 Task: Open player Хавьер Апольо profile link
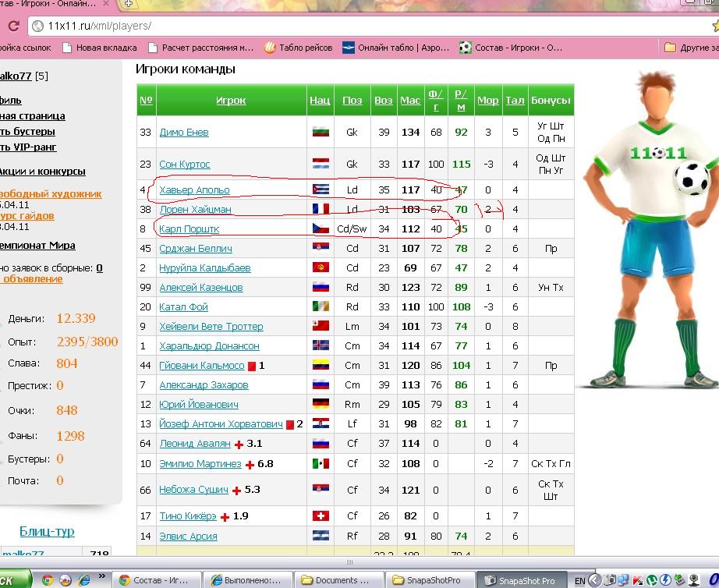coord(194,190)
